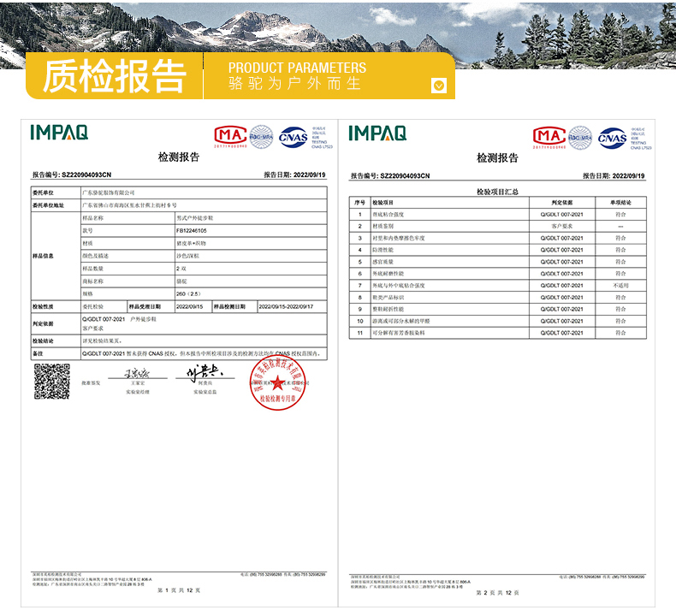Click report number SZ220904093CN on page 1
Screen dimensions: 676x616
click(86, 175)
